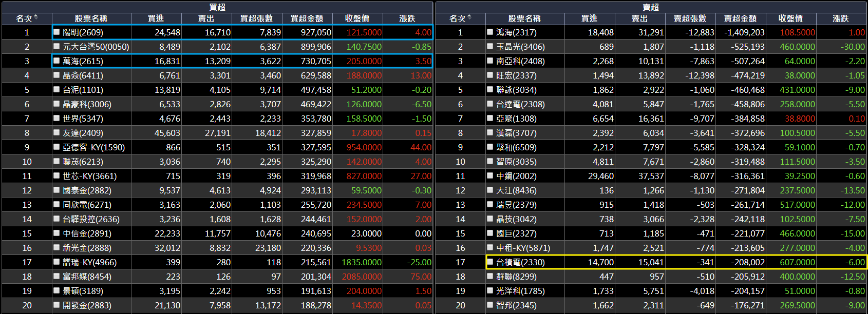Select stock name 漢磊(3707)
The width and height of the screenshot is (868, 314).
click(516, 133)
